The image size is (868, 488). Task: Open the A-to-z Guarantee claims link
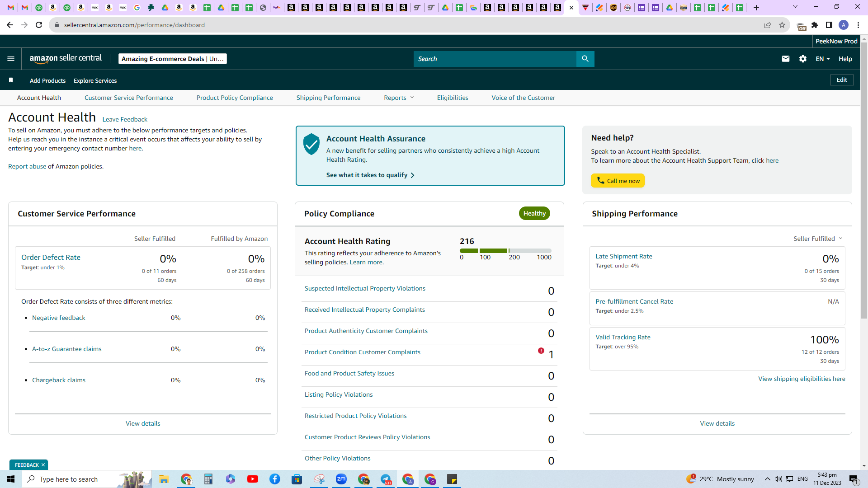coord(66,349)
